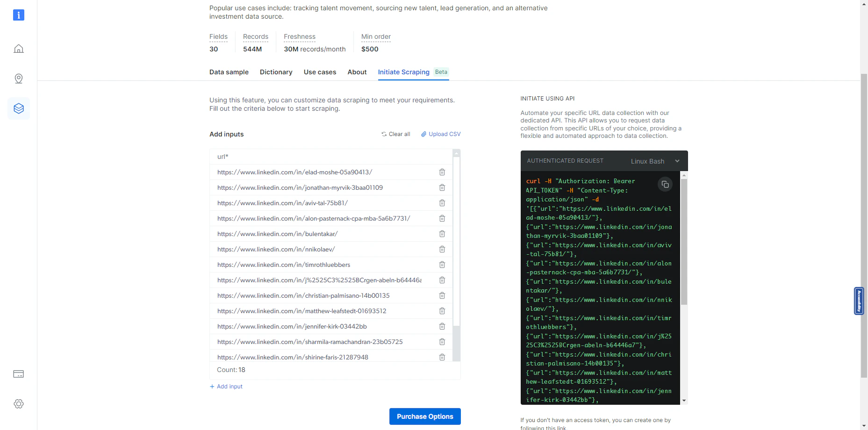Go to the Use cases tab
Image resolution: width=868 pixels, height=430 pixels.
coord(320,72)
